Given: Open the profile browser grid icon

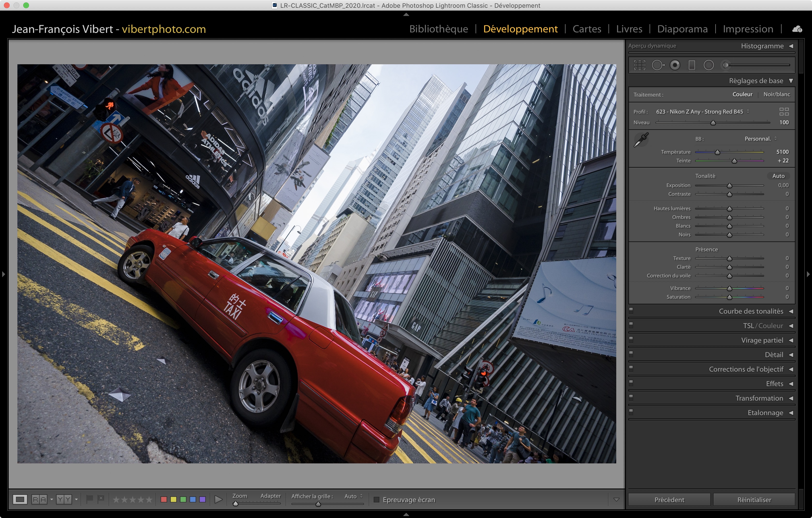Looking at the screenshot, I should tap(784, 112).
